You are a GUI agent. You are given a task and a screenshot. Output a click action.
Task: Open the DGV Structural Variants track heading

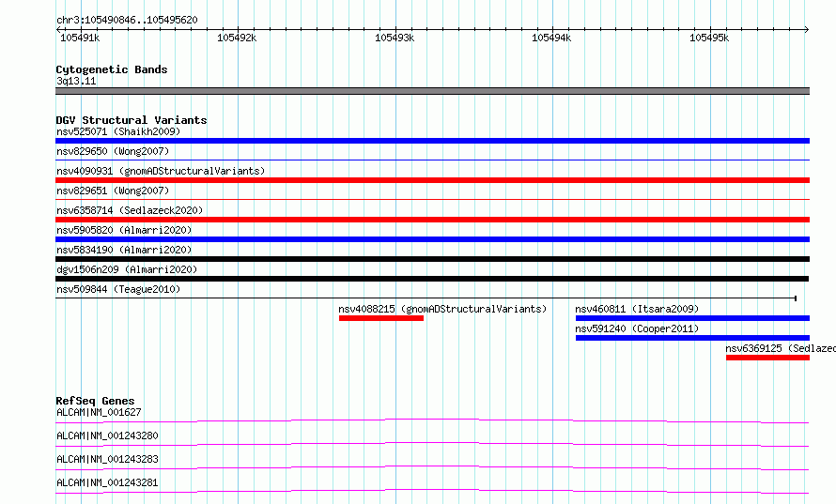(132, 120)
